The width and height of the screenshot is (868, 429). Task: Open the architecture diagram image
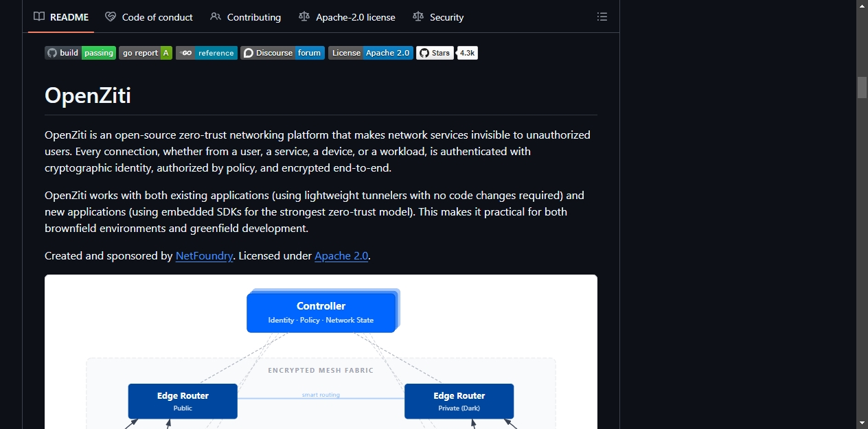(x=321, y=352)
